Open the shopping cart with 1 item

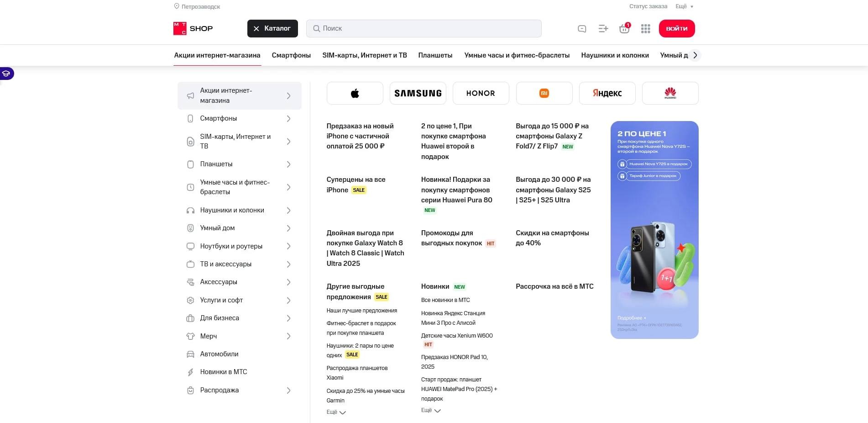[x=624, y=28]
